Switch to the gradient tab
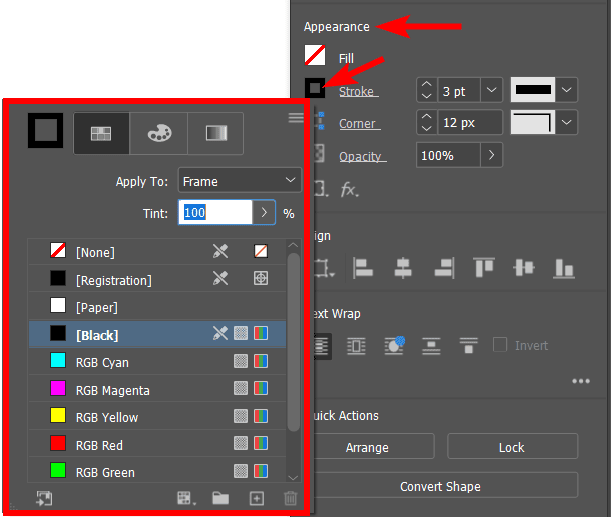This screenshot has width=611, height=517. (215, 133)
